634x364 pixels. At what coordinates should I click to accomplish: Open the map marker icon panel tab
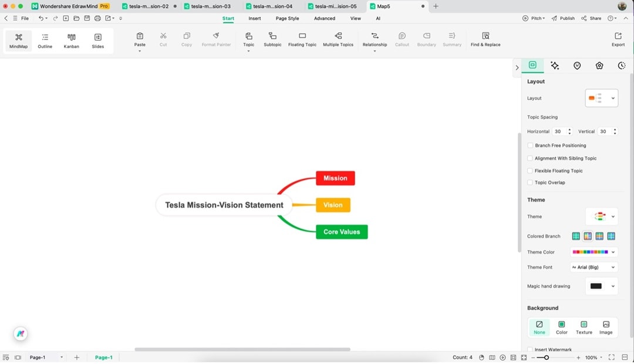pos(577,66)
